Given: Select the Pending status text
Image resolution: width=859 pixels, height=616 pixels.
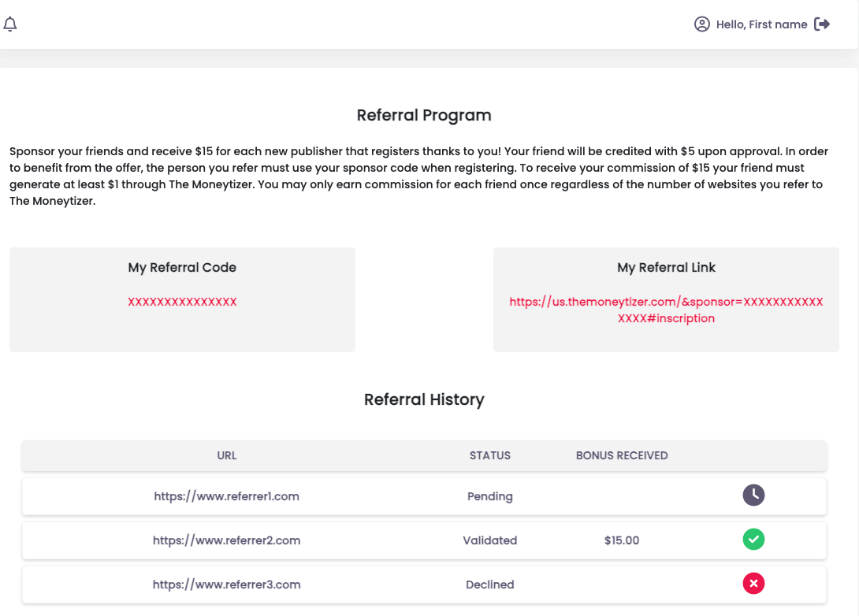Looking at the screenshot, I should (x=489, y=496).
